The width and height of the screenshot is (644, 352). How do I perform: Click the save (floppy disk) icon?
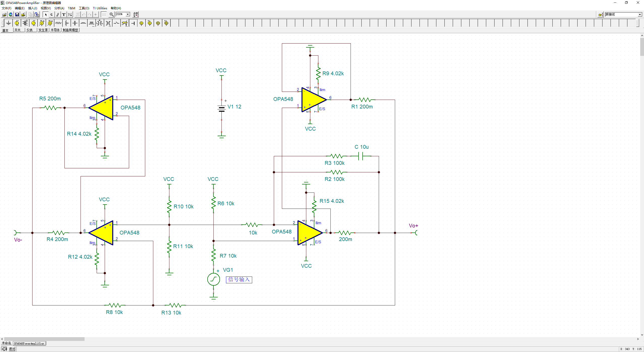coord(17,15)
